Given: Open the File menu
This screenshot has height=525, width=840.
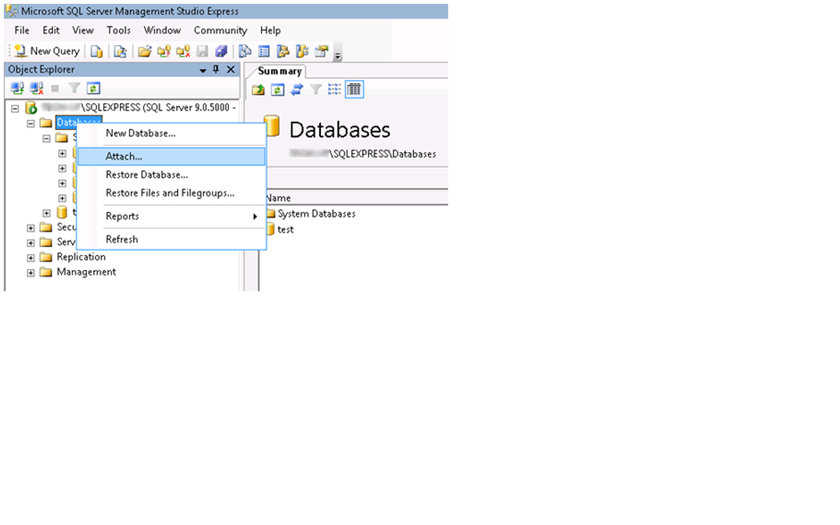Looking at the screenshot, I should point(22,31).
